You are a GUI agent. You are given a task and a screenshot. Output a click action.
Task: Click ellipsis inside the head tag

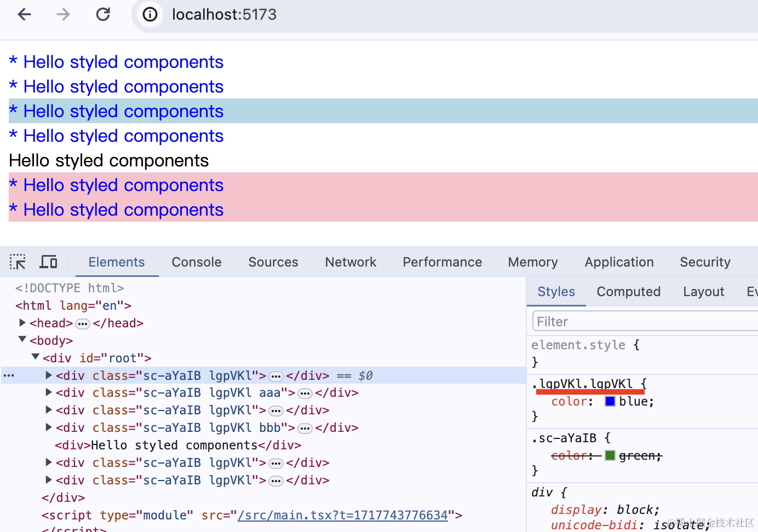[83, 323]
